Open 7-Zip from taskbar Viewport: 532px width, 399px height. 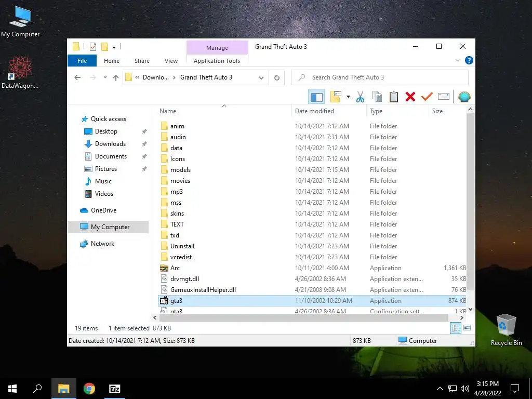pyautogui.click(x=114, y=389)
